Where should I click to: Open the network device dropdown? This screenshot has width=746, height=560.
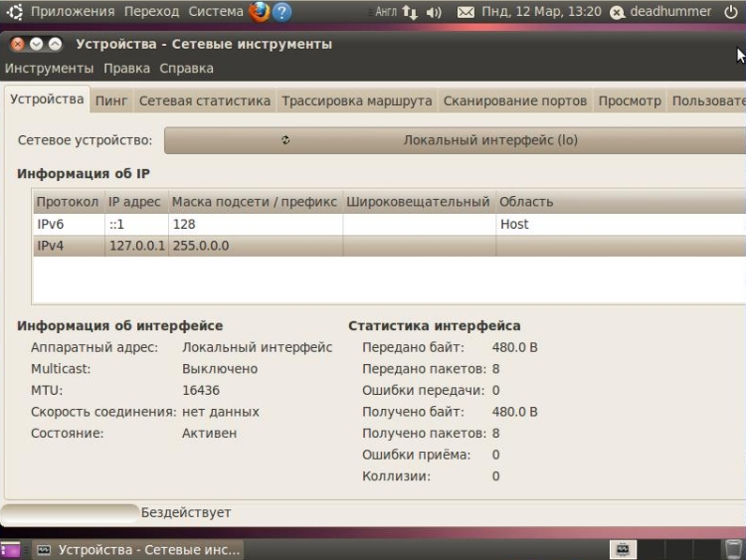(x=451, y=140)
